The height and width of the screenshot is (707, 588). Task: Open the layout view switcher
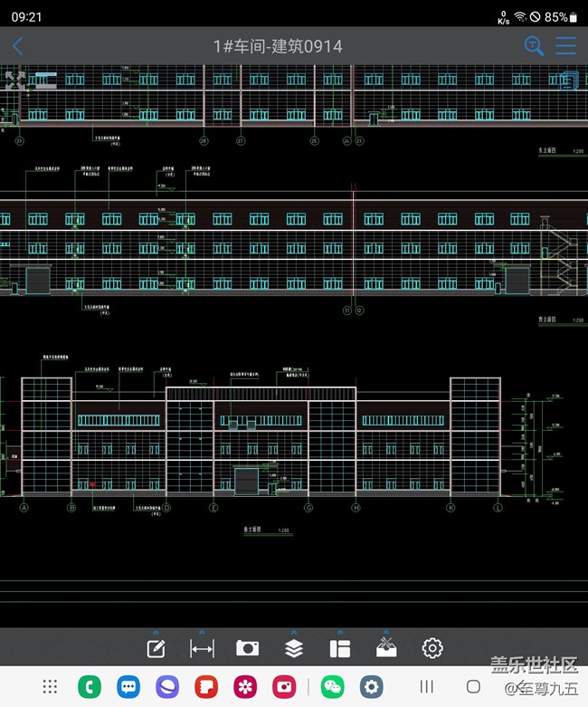click(x=340, y=648)
